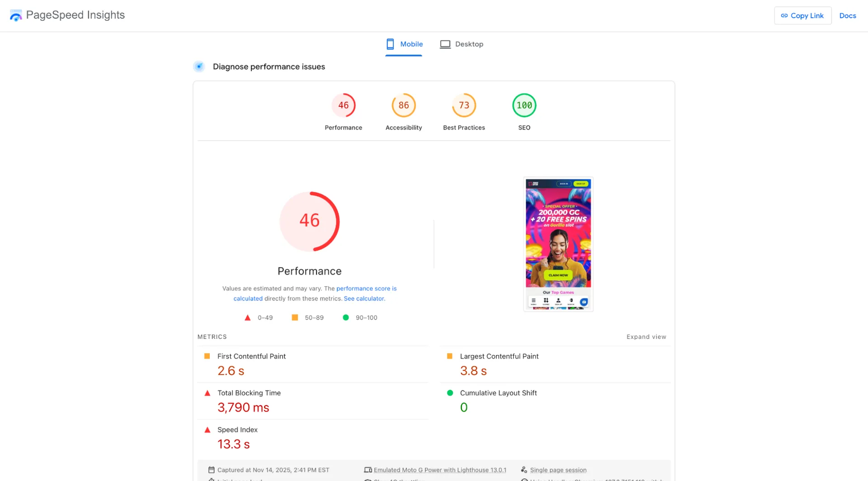868x481 pixels.
Task: Select the SEO score circle showing 100
Action: pyautogui.click(x=524, y=105)
